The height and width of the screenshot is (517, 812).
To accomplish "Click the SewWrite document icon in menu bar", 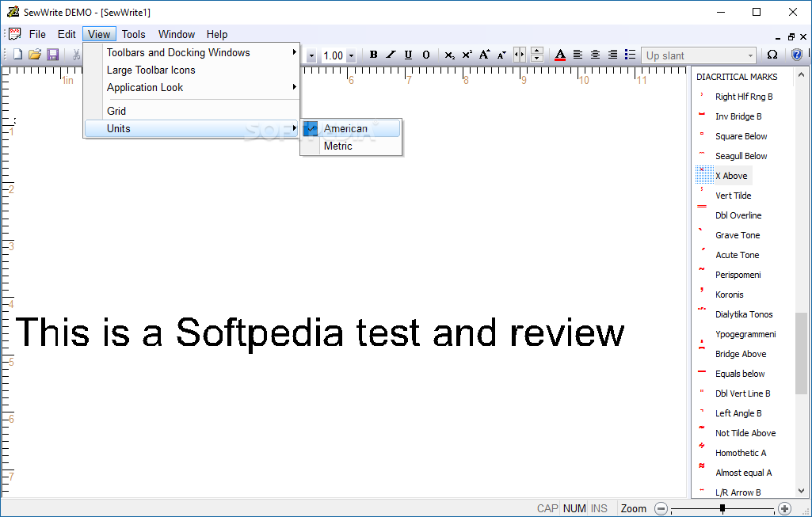I will pos(15,34).
